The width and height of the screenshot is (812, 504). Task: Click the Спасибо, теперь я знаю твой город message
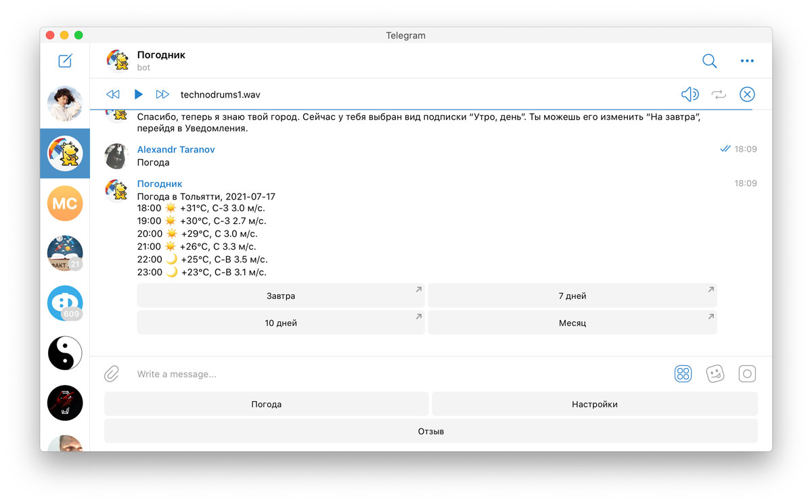(419, 122)
